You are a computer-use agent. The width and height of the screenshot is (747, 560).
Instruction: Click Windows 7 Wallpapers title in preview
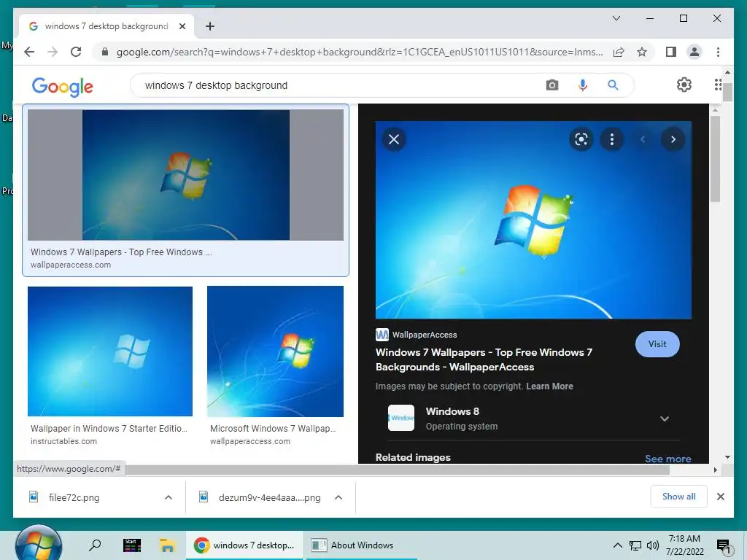tap(484, 359)
